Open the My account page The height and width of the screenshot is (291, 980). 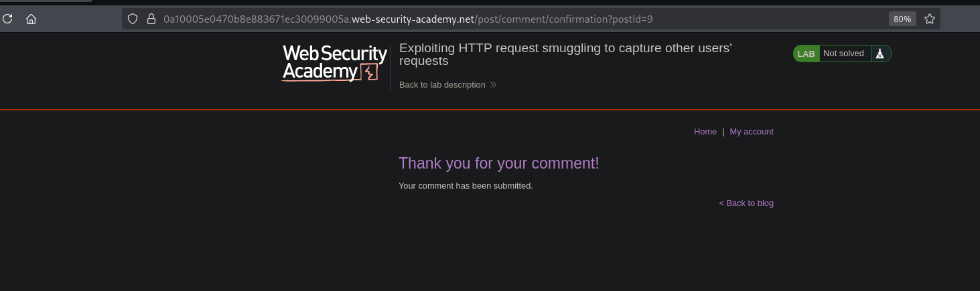752,132
